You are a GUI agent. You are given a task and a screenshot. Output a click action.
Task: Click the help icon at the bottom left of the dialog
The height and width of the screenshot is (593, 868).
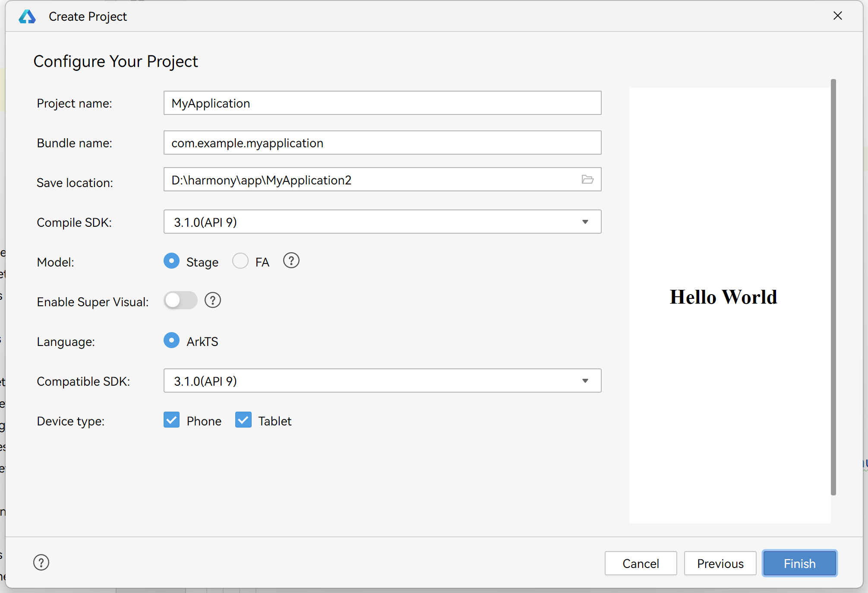click(x=41, y=562)
